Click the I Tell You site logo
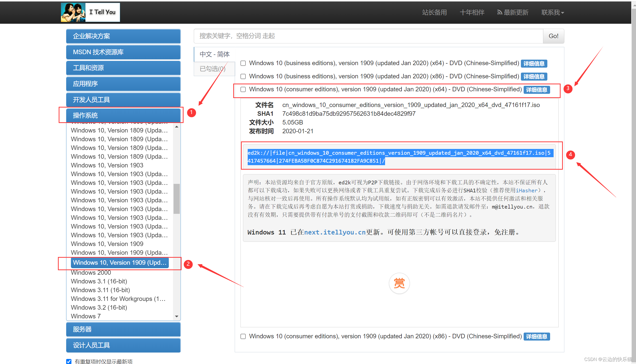 coord(90,12)
